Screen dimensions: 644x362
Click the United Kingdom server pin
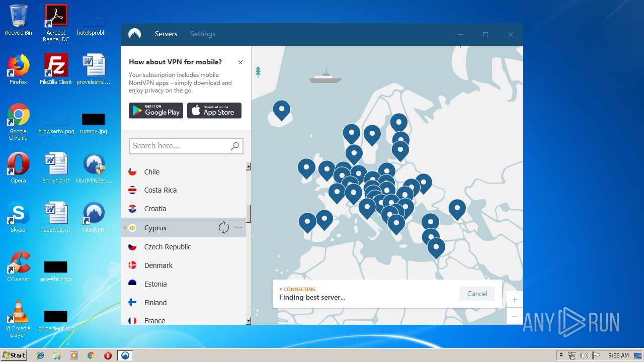pyautogui.click(x=327, y=170)
